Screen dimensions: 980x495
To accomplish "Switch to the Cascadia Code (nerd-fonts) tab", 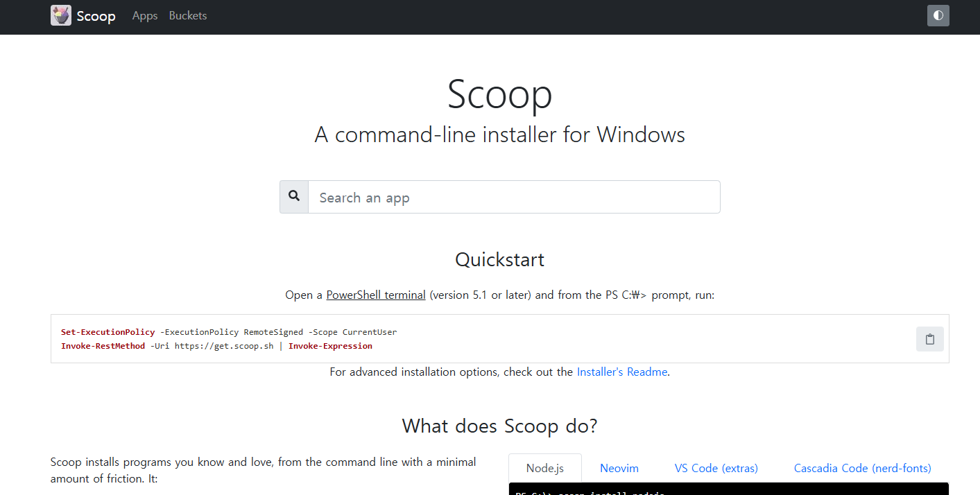I will (863, 468).
